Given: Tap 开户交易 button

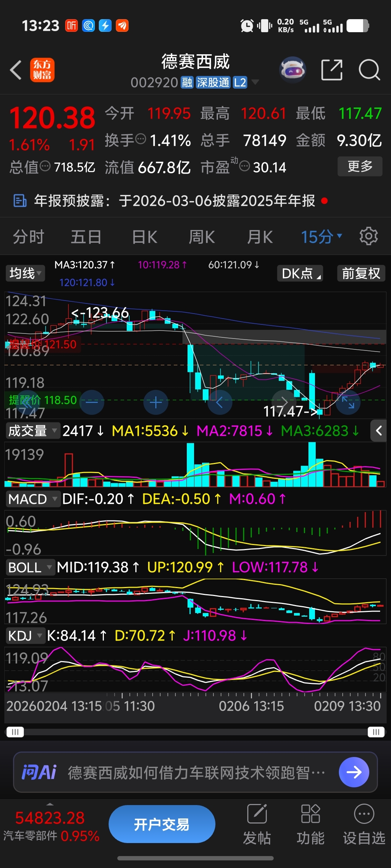Looking at the screenshot, I should pos(162,824).
